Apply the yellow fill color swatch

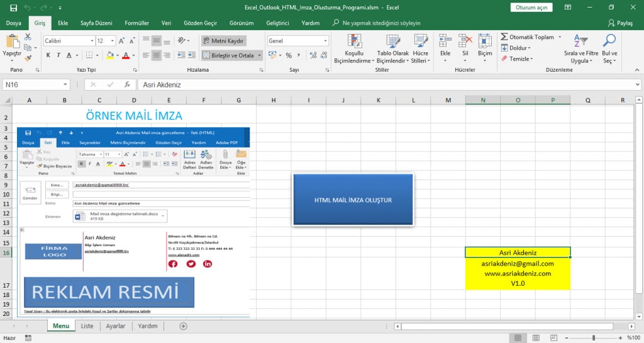point(109,55)
